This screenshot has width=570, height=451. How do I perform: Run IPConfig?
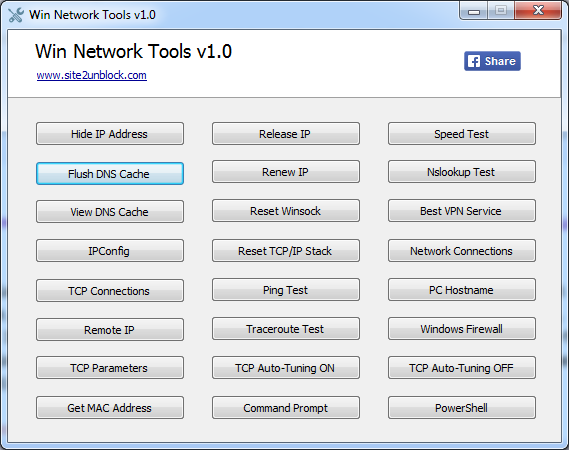[110, 251]
